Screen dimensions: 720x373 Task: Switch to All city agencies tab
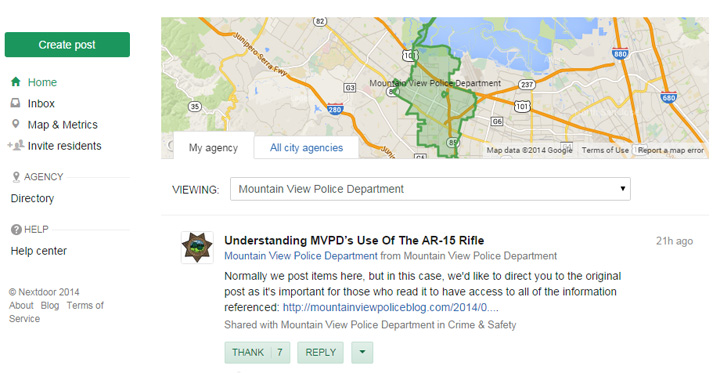tap(306, 147)
